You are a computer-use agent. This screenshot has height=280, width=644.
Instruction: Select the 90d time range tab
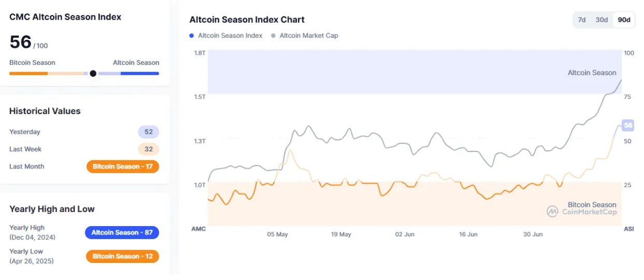pos(624,20)
